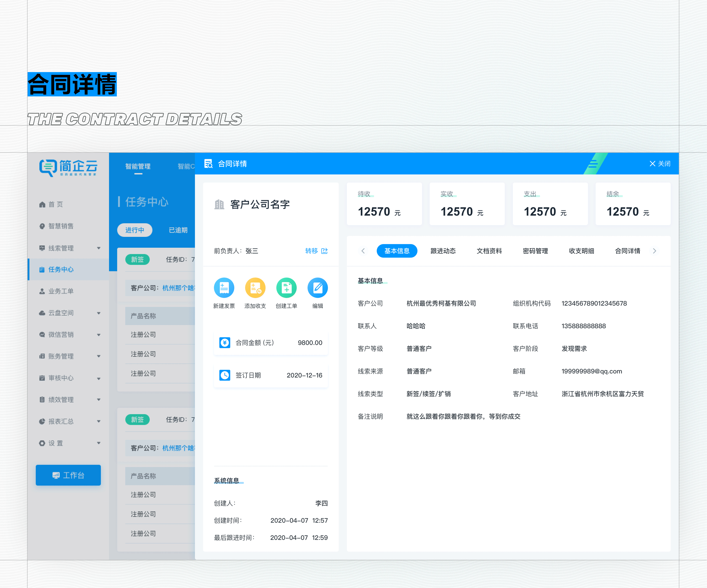The image size is (707, 588).
Task: Click the 创建工单 icon
Action: coord(286,288)
